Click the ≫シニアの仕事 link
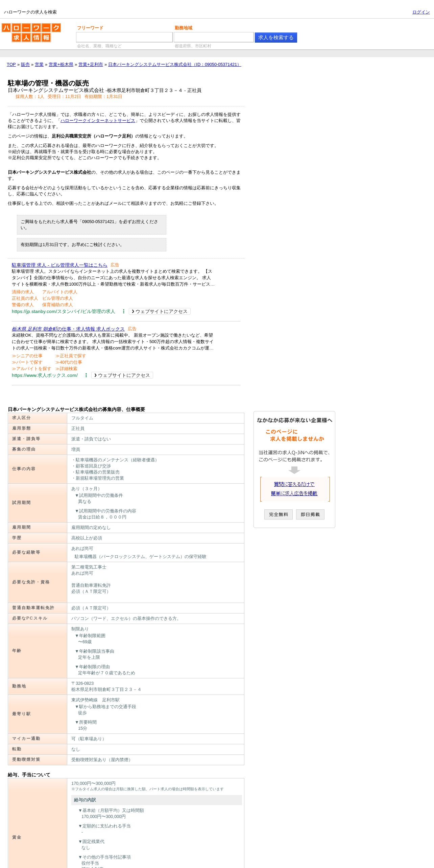This screenshot has height=868, width=434. (27, 356)
